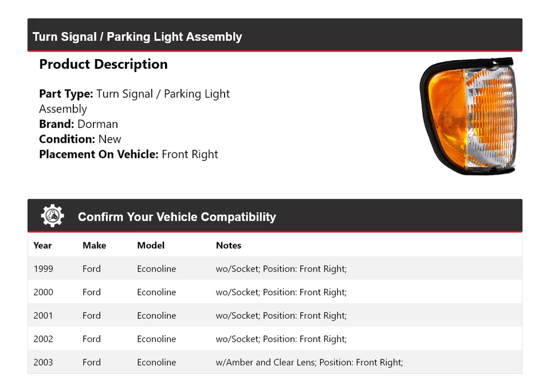Click the gear compatibility icon

coord(52,216)
